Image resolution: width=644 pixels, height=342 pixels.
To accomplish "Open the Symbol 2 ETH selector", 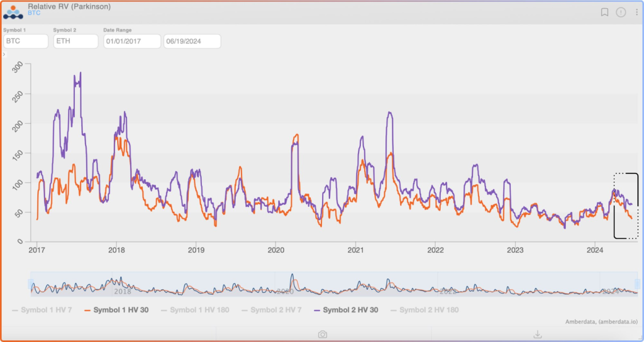I will point(75,41).
